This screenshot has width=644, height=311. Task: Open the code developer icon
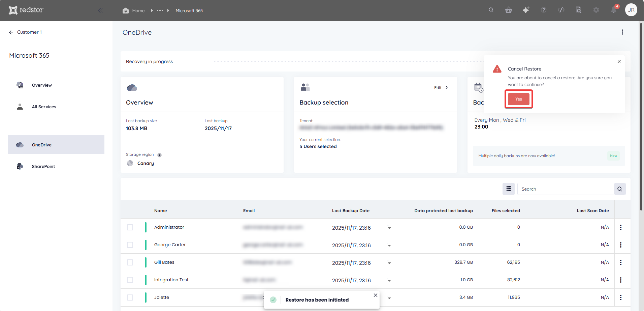pyautogui.click(x=561, y=10)
